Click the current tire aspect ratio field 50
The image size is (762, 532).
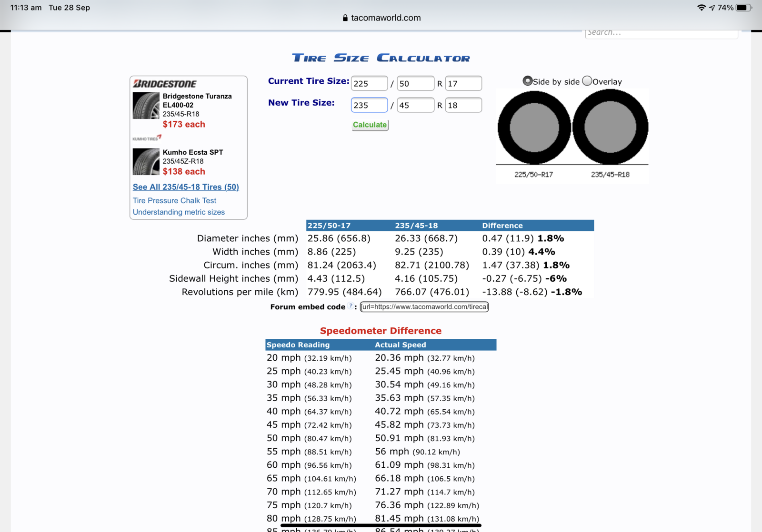(x=415, y=84)
